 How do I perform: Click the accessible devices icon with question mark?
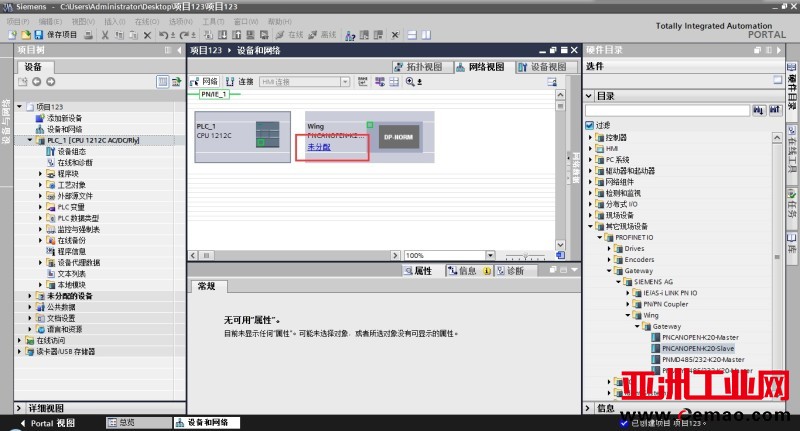[350, 35]
